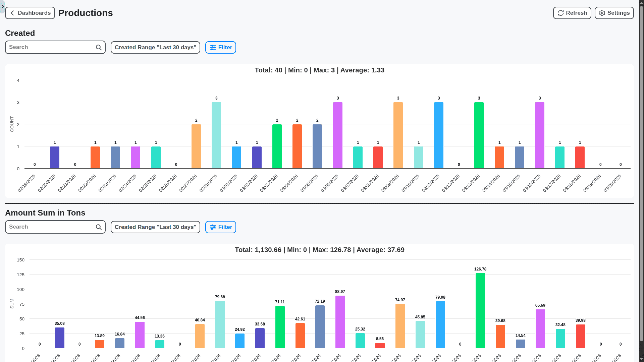644x362 pixels.
Task: Open the Created Range "Last 30 days" selector under Created
Action: pos(155,47)
